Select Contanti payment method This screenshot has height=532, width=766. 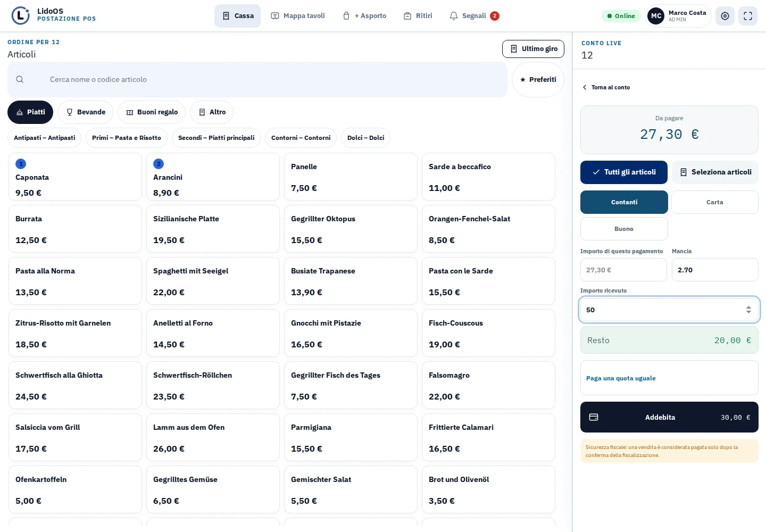pyautogui.click(x=624, y=202)
